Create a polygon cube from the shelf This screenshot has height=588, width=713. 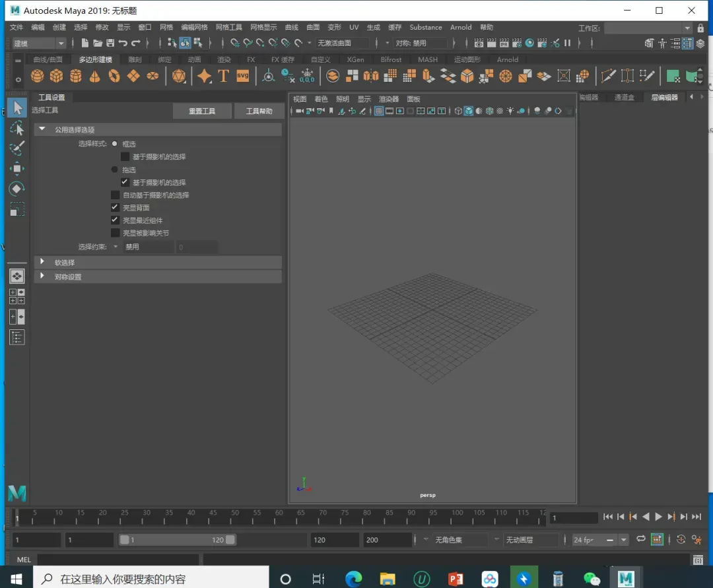point(57,76)
